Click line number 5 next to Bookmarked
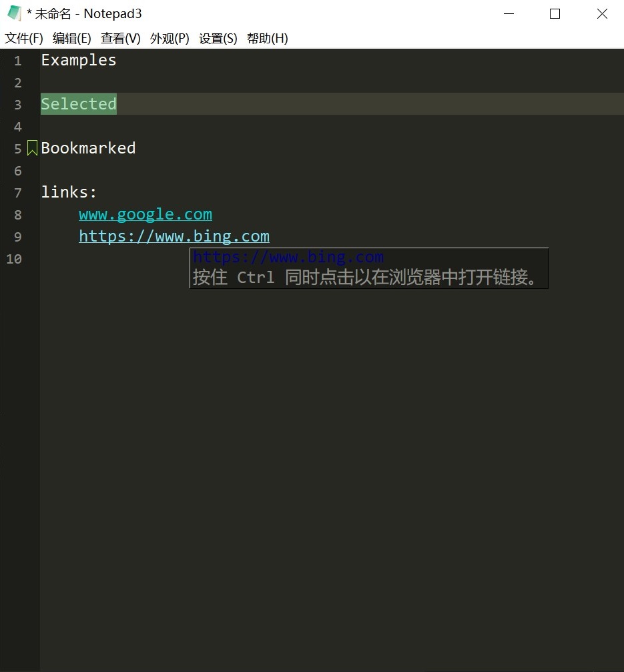The image size is (624, 672). click(17, 148)
